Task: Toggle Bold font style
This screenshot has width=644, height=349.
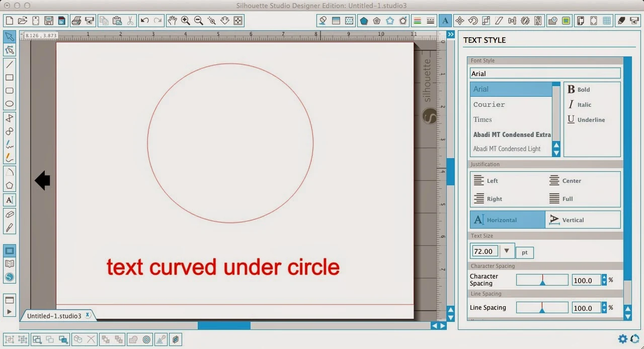Action: [579, 89]
